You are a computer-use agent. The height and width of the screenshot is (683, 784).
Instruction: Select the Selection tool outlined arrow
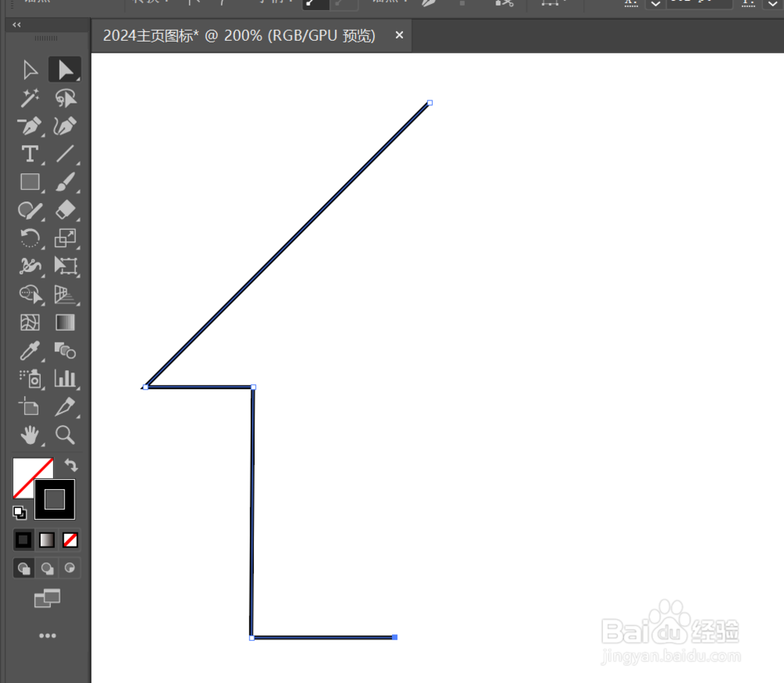[30, 70]
